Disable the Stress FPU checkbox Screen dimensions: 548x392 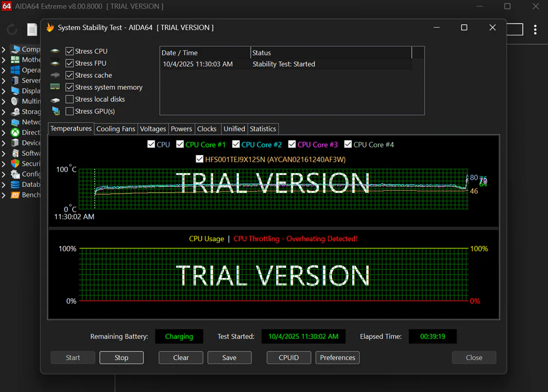[x=70, y=63]
